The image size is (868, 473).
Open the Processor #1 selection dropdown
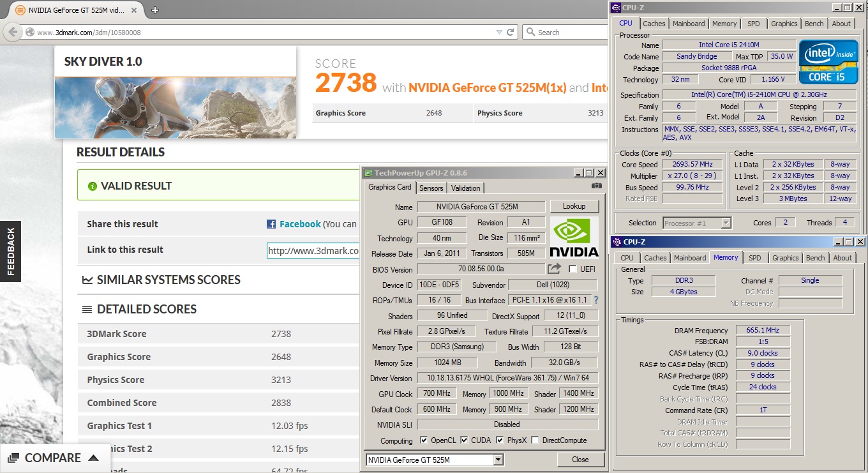click(x=726, y=223)
